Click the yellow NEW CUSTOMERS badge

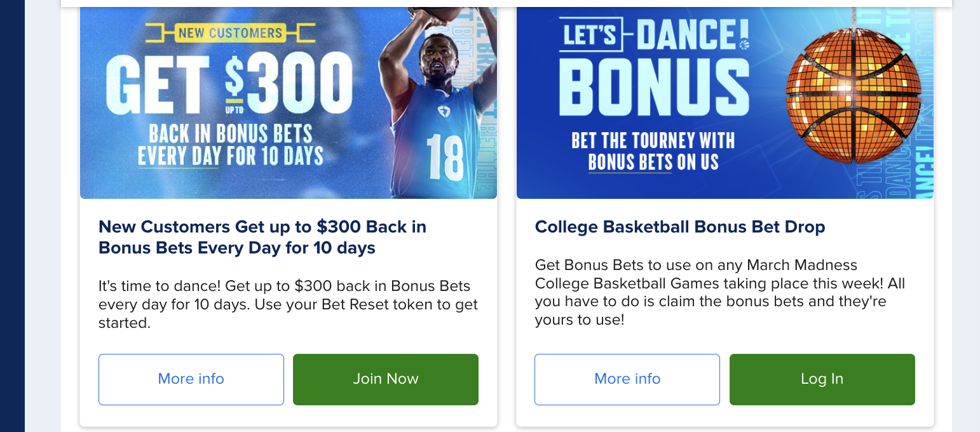point(230,32)
